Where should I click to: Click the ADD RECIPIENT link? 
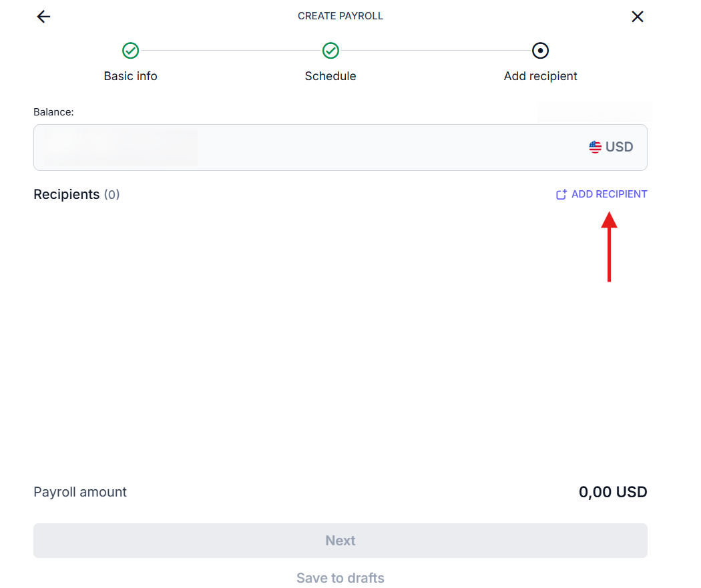[x=602, y=194]
